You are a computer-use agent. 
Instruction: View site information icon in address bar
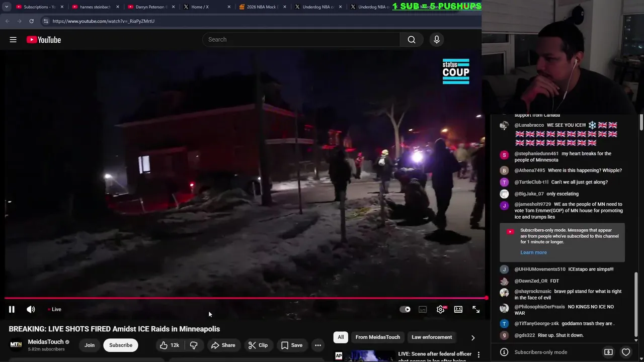tap(46, 21)
